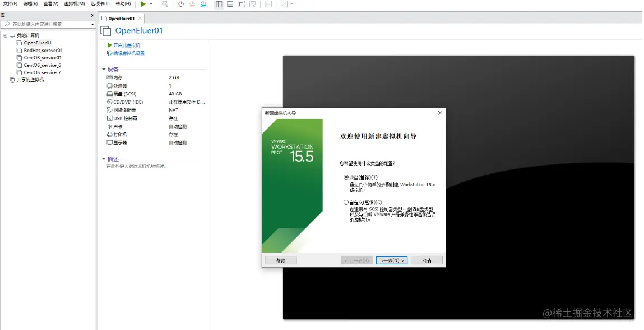Click the take snapshot clock icon

[180, 4]
